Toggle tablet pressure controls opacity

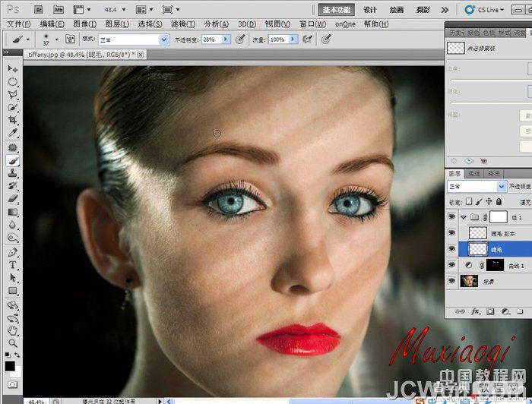click(240, 39)
